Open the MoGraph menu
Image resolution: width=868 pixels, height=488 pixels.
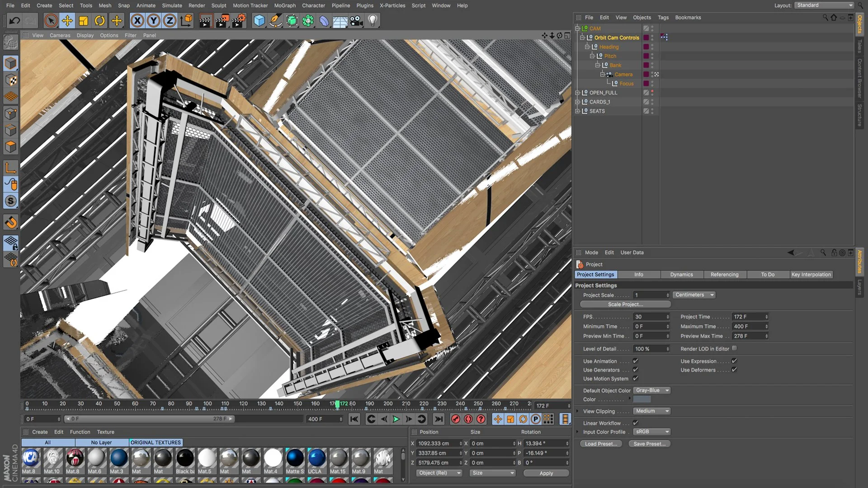click(284, 5)
